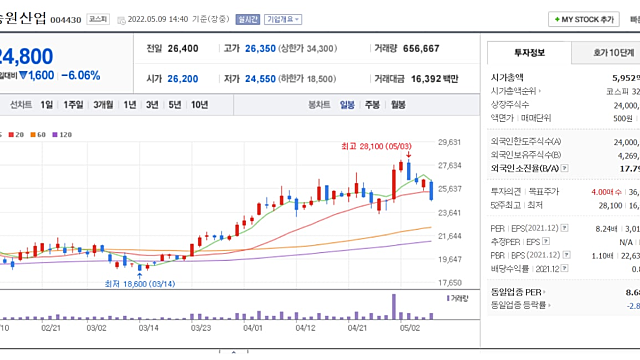This screenshot has height=360, width=640.
Task: Click the 외국인한도주식수(A) label
Action: [x=526, y=142]
